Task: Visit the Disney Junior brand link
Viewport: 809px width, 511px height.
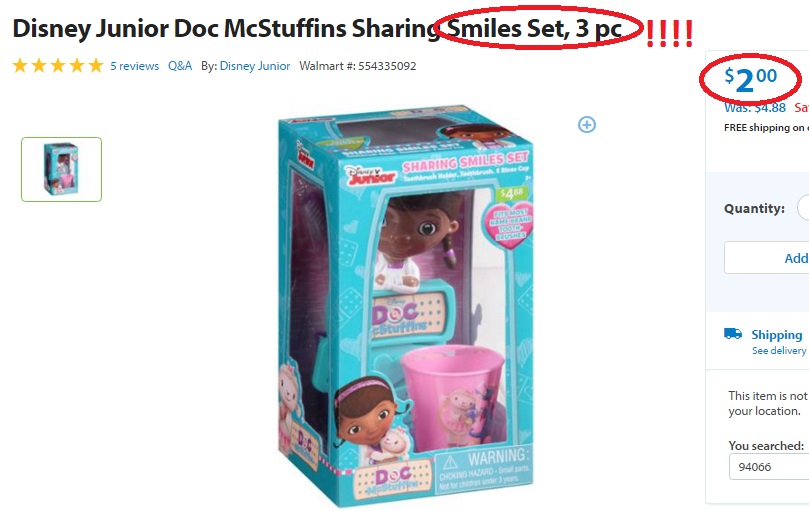Action: point(255,66)
